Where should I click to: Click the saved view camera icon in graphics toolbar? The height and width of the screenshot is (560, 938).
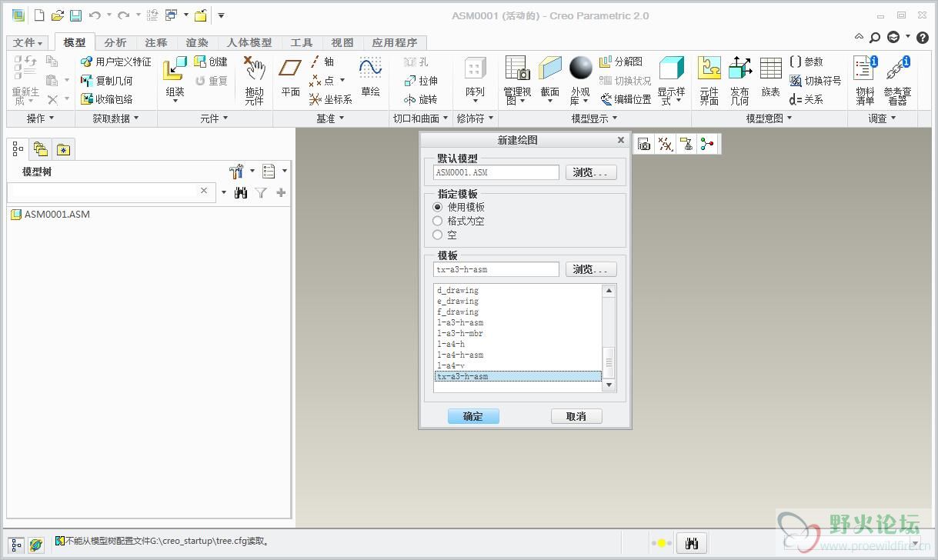644,144
